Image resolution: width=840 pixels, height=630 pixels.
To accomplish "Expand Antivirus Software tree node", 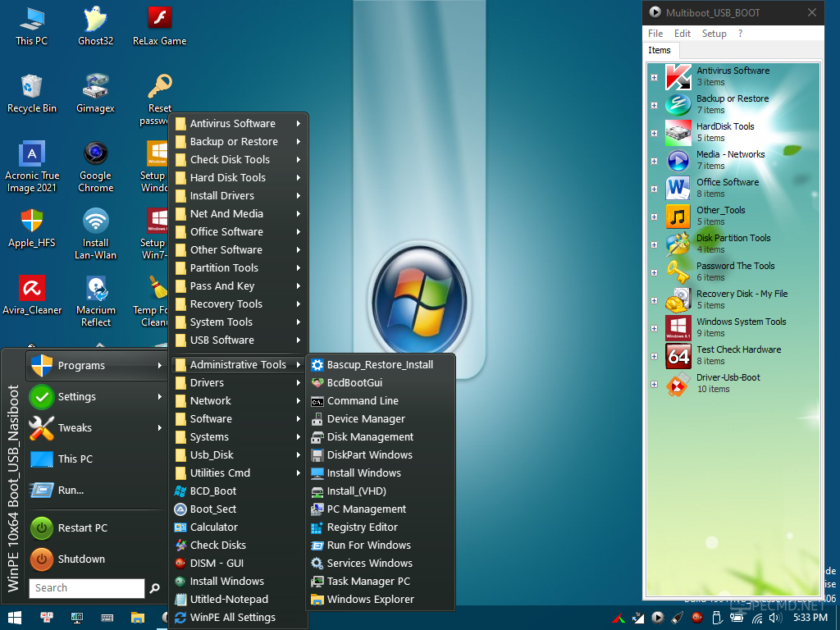I will (654, 77).
